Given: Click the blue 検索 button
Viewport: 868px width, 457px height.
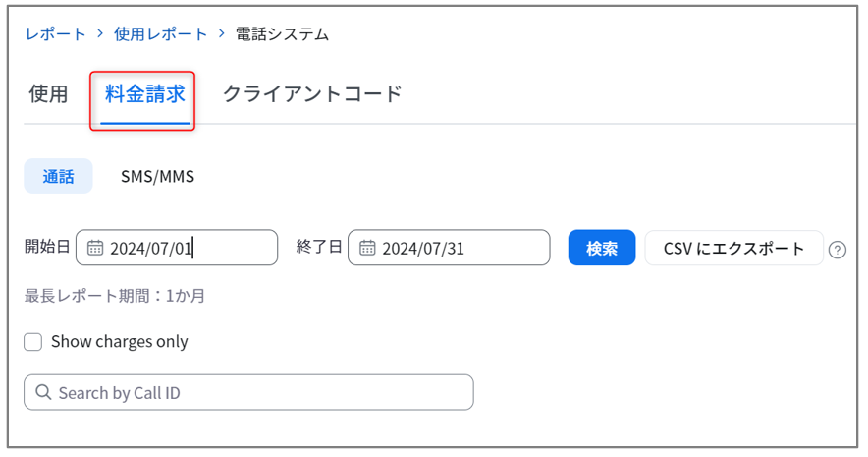Looking at the screenshot, I should [x=602, y=248].
